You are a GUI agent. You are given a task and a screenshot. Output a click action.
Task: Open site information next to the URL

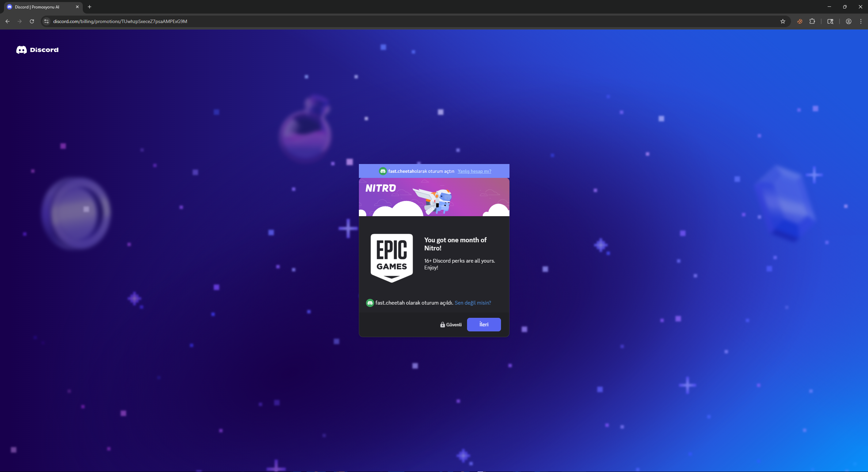(46, 21)
